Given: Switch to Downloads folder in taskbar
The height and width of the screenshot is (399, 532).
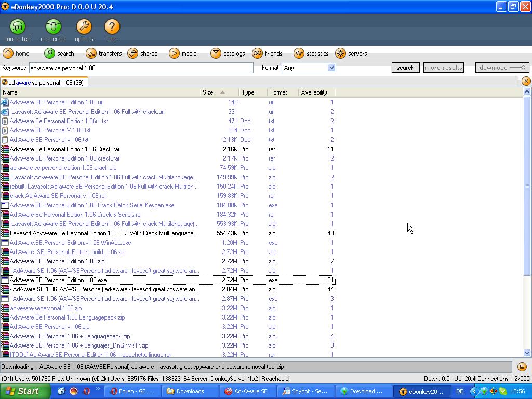Looking at the screenshot, I should click(x=190, y=391).
